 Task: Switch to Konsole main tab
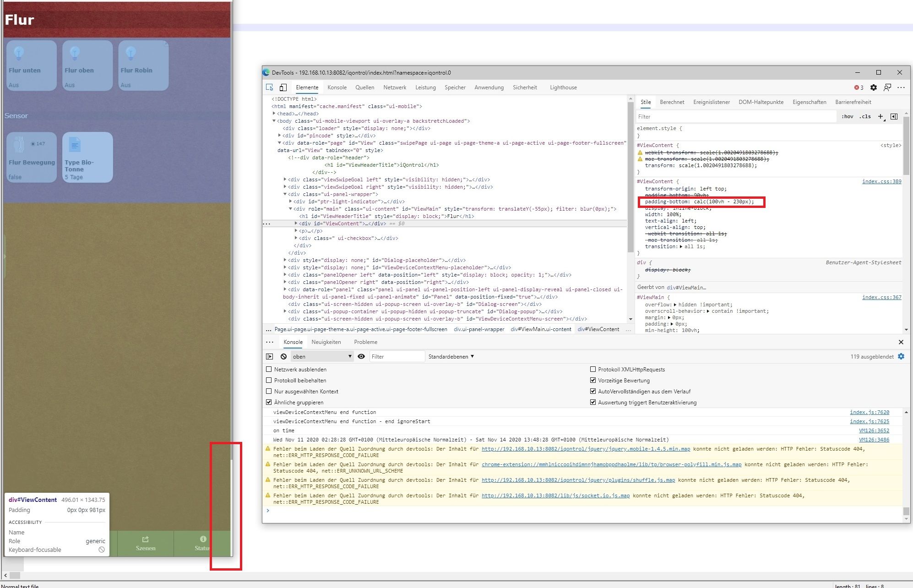[x=337, y=87]
